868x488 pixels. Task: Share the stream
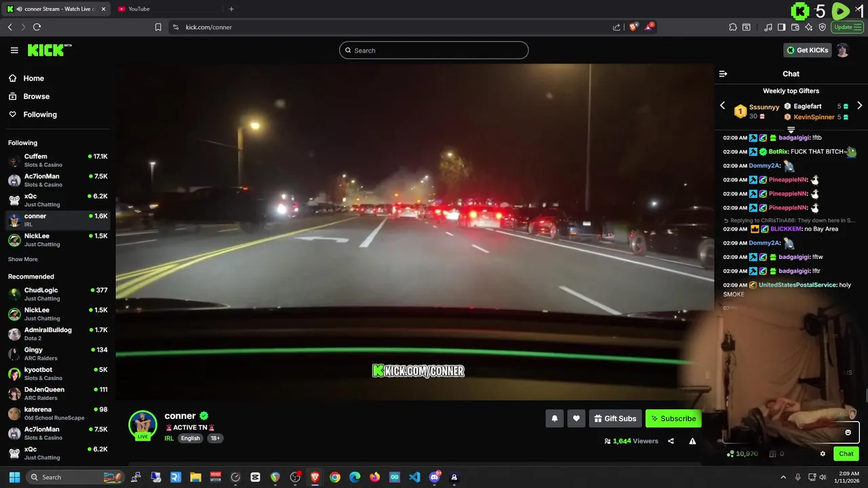point(671,441)
